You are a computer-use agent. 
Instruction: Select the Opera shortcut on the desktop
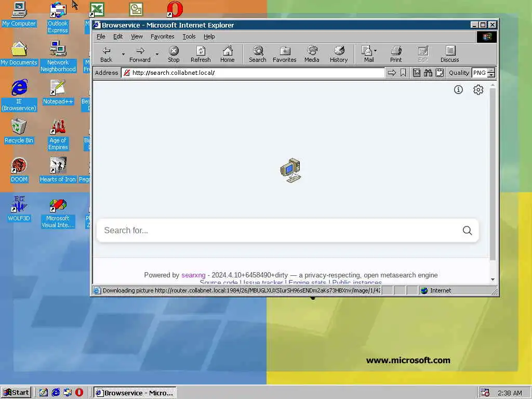(175, 9)
